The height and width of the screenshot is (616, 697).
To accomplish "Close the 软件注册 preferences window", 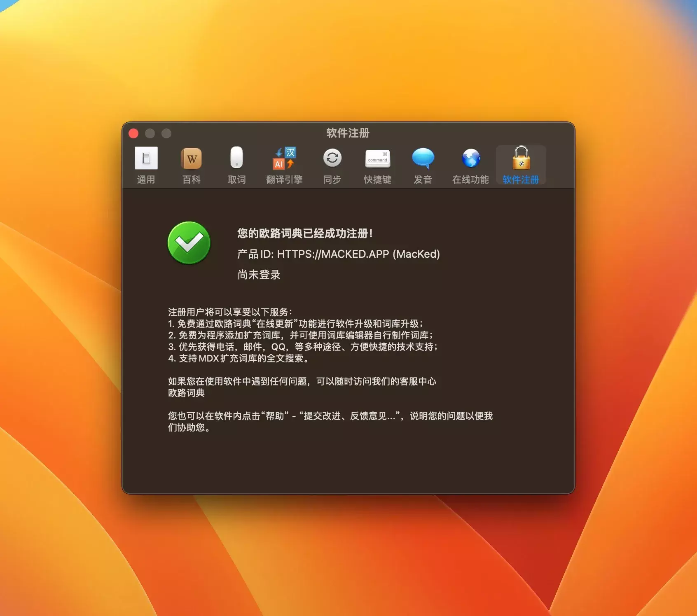I will pyautogui.click(x=133, y=133).
